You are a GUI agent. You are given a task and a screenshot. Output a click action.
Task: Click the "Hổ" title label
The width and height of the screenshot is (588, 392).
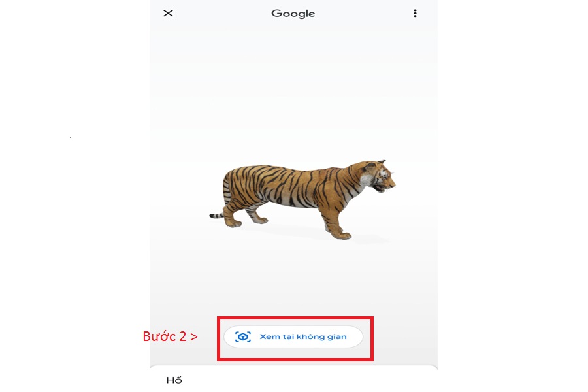174,380
